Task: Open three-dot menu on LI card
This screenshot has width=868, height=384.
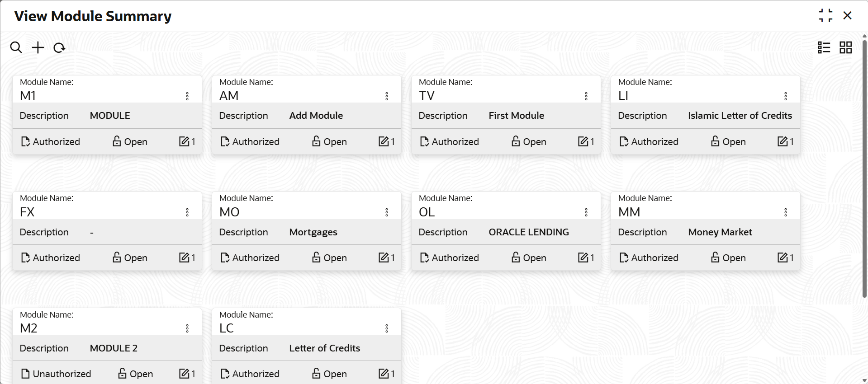Action: 786,96
